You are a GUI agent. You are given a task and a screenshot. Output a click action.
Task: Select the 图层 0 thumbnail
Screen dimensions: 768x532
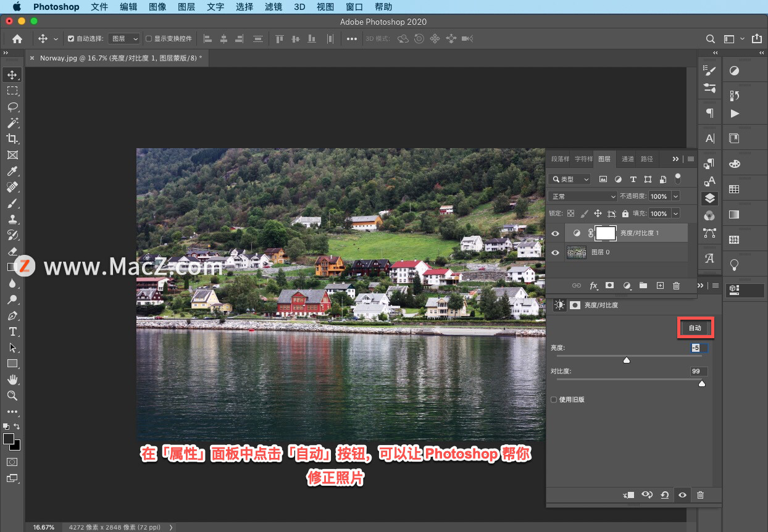577,252
